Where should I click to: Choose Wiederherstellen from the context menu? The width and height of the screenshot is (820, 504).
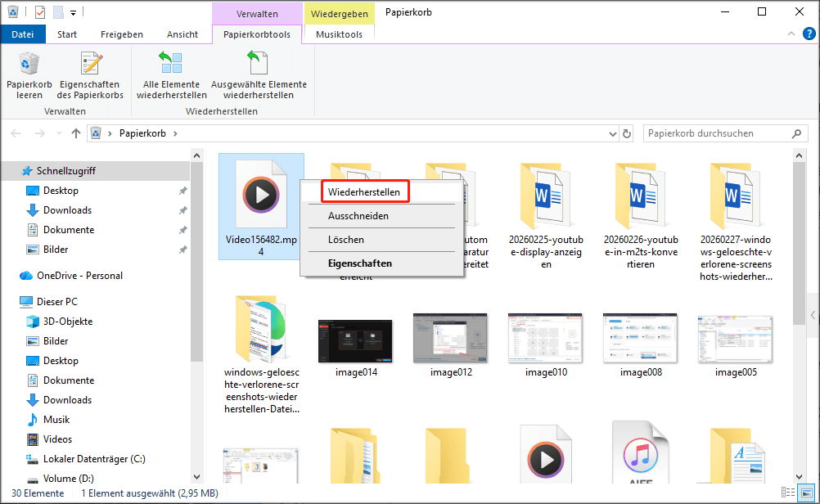coord(363,191)
